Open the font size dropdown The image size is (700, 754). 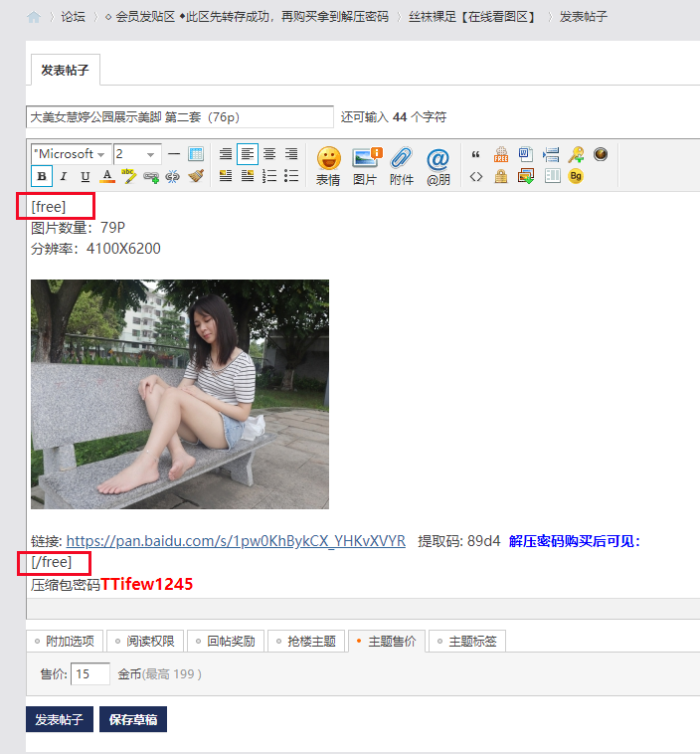[137, 154]
